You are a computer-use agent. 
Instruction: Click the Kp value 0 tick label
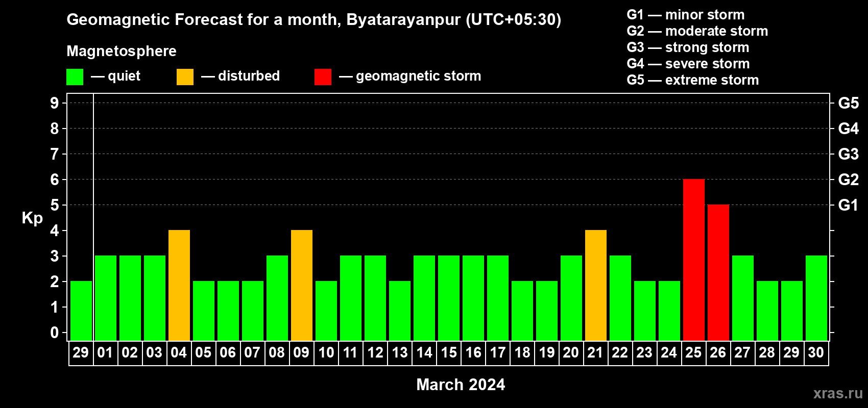[x=55, y=333]
